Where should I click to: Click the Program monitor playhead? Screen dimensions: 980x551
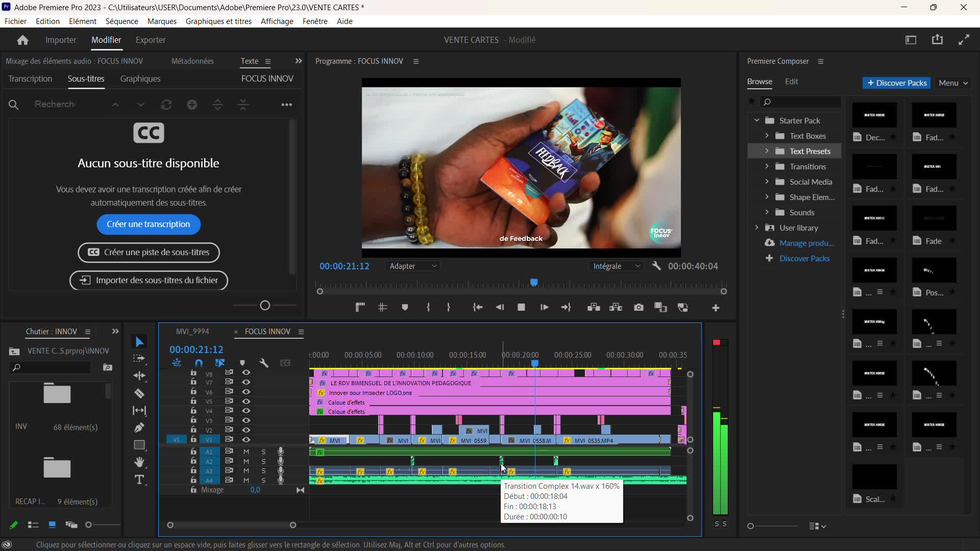(x=534, y=282)
